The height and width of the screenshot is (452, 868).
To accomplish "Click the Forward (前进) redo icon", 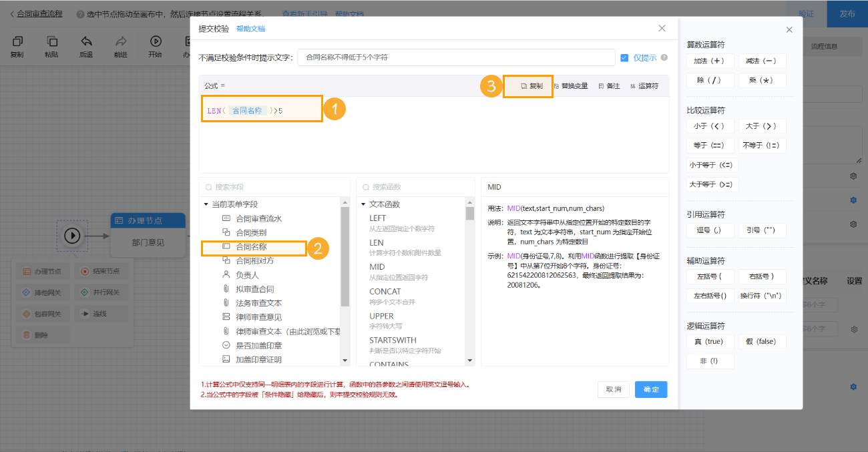I will [122, 46].
